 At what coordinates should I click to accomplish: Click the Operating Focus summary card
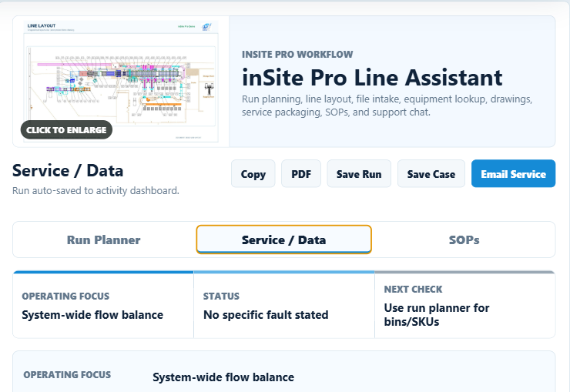tap(103, 305)
